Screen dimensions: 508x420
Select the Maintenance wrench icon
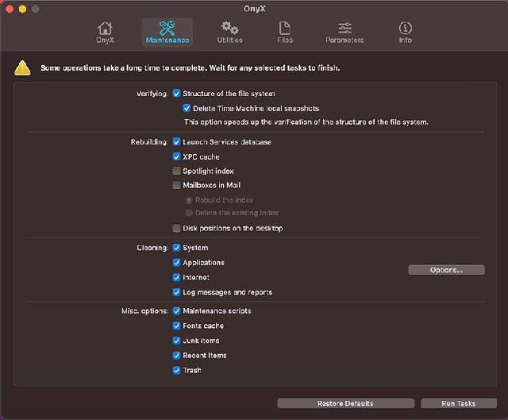tap(166, 29)
